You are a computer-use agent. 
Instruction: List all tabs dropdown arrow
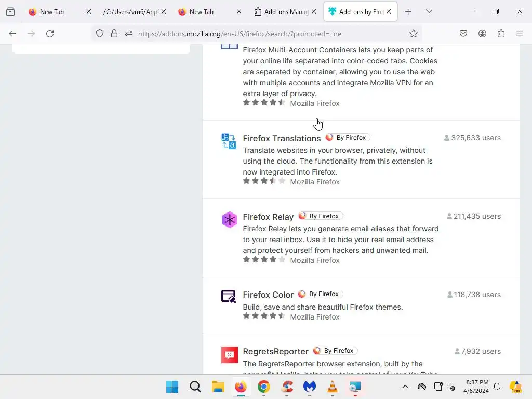pyautogui.click(x=429, y=11)
